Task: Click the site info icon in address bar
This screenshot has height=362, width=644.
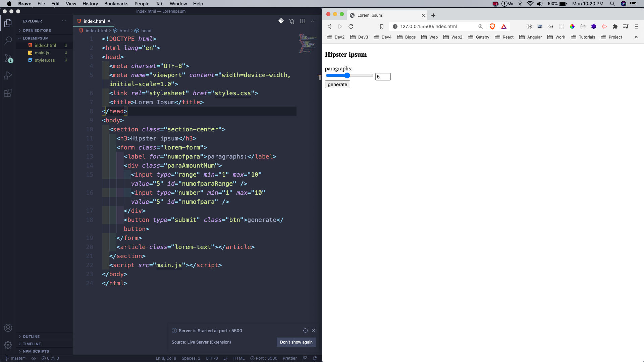Action: 395,26
